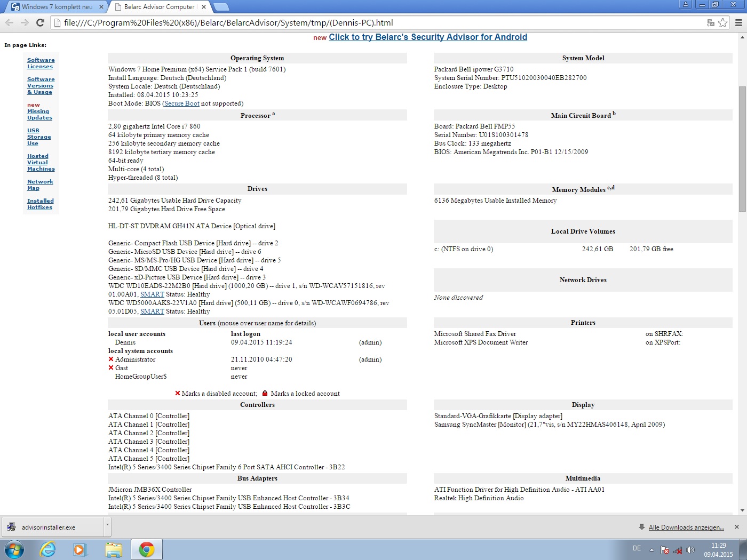Close the Windows 7 komplett neu tab

(101, 7)
